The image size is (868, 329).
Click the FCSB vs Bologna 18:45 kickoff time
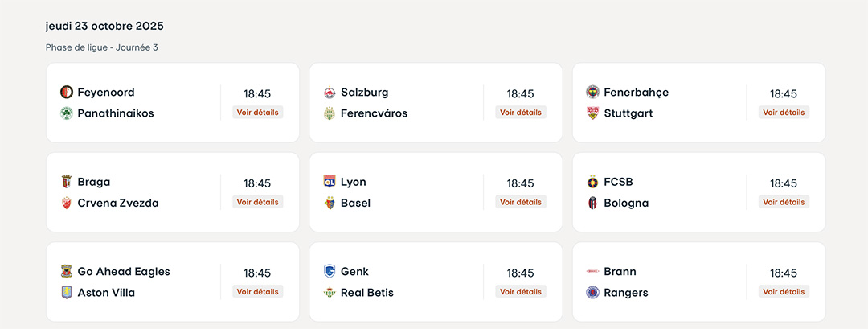[784, 183]
